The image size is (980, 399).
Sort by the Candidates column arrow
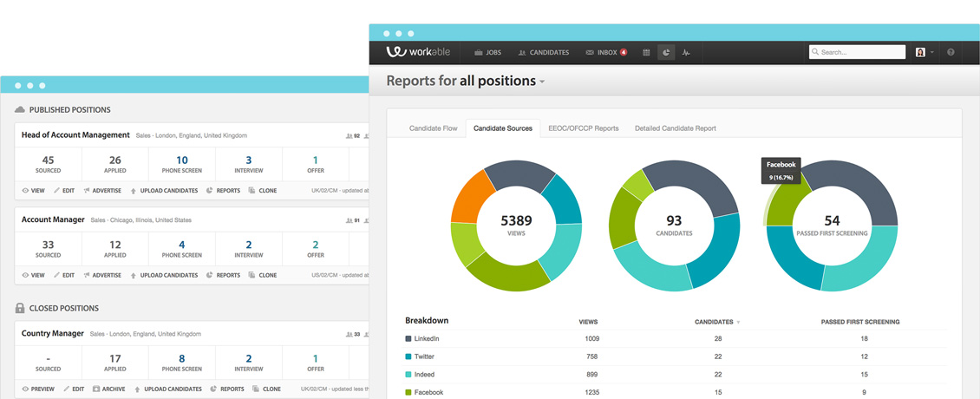tap(738, 323)
